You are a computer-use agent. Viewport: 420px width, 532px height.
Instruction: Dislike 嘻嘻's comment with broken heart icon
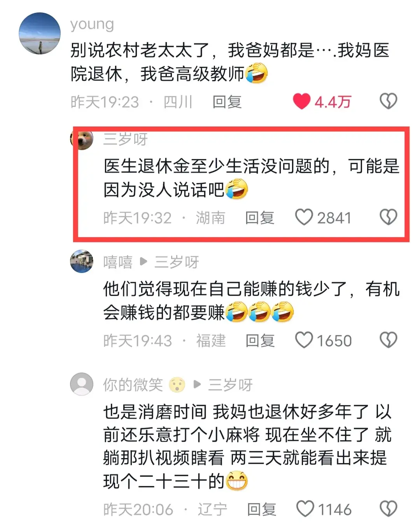click(388, 340)
